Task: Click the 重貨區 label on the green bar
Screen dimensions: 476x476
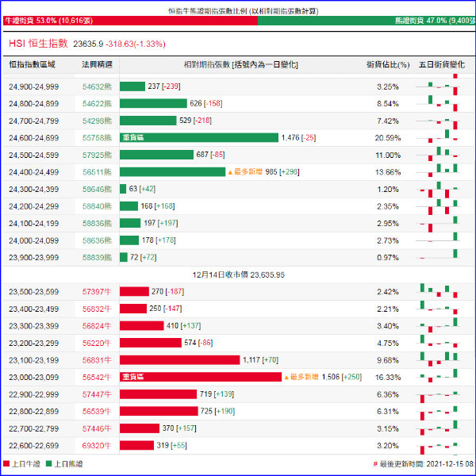Action: tap(133, 137)
